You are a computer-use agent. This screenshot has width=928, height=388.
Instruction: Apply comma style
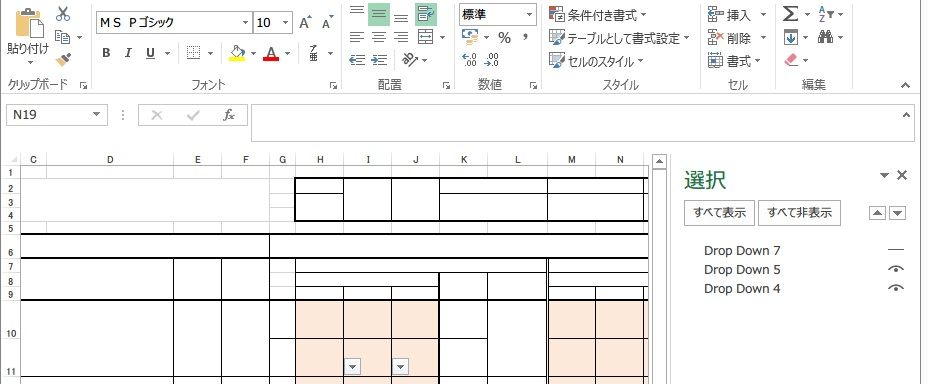point(525,38)
